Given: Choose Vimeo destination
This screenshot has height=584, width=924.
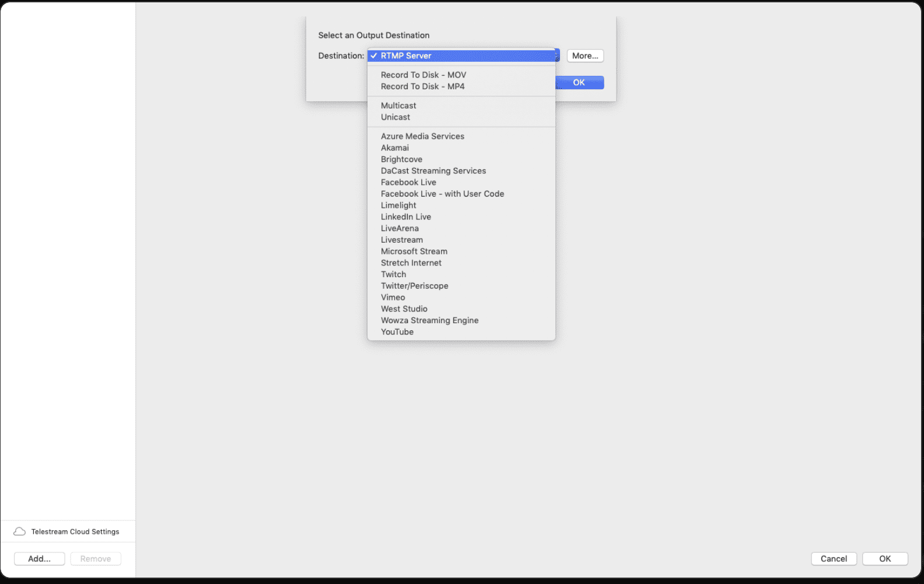Looking at the screenshot, I should click(461, 298).
